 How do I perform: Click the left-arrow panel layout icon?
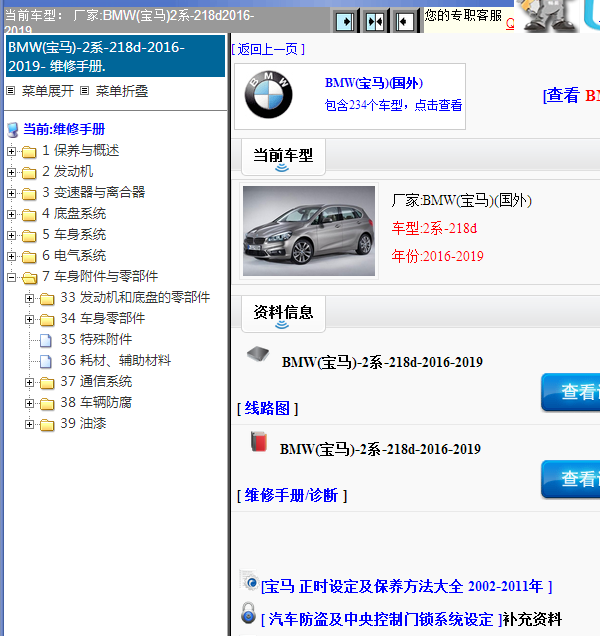pos(404,21)
